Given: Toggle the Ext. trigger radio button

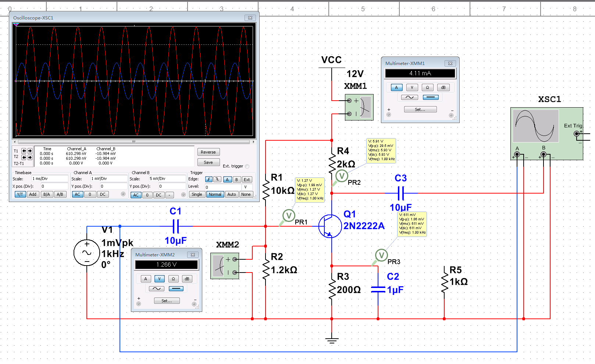Looking at the screenshot, I should point(247,166).
